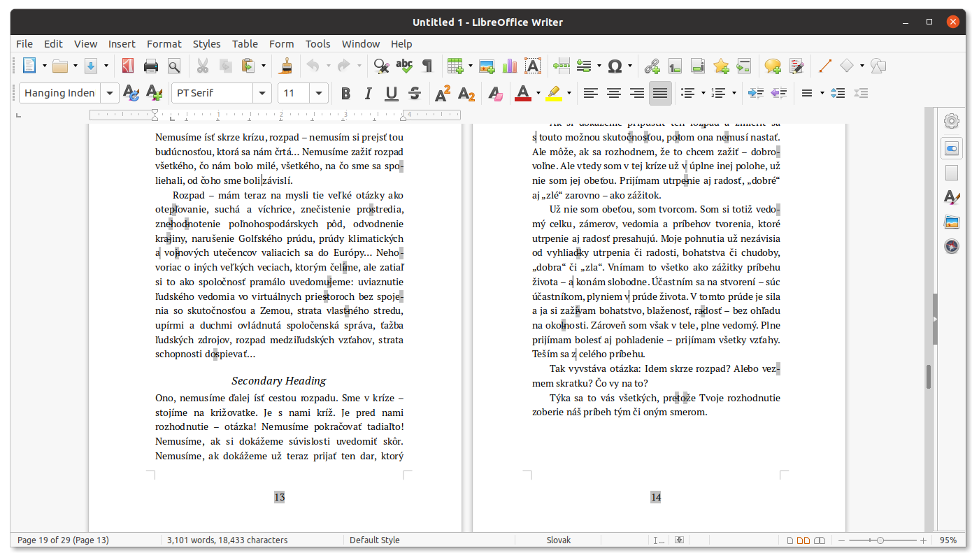Toggle formatting marks (pilcrow) icon
979x560 pixels.
[427, 66]
